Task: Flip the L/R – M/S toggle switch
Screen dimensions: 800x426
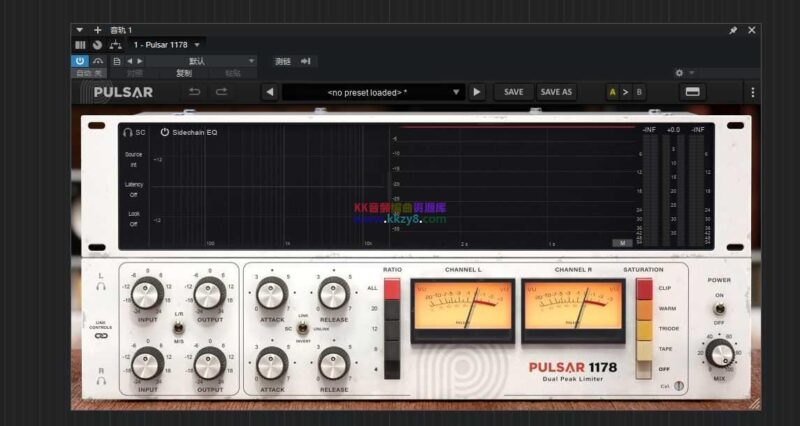Action: click(x=179, y=328)
